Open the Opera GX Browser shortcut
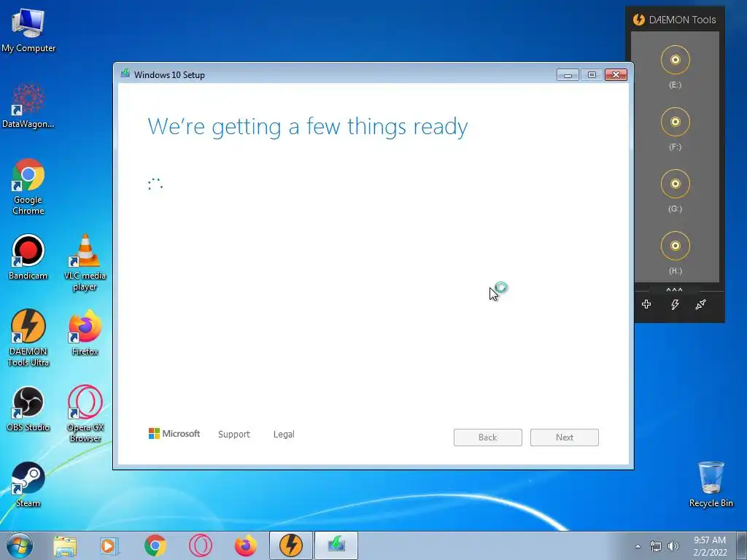747x560 pixels. [x=85, y=414]
